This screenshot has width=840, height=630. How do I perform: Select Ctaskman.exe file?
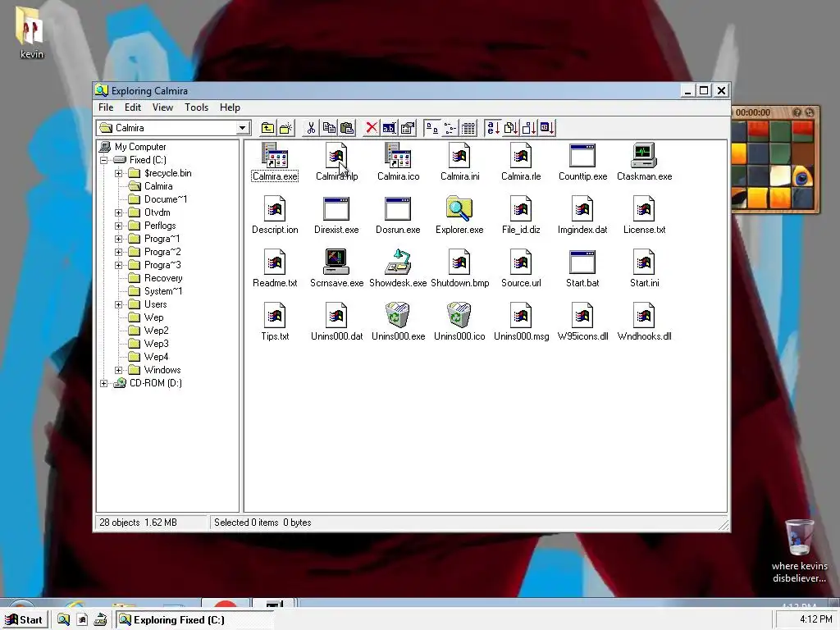644,162
